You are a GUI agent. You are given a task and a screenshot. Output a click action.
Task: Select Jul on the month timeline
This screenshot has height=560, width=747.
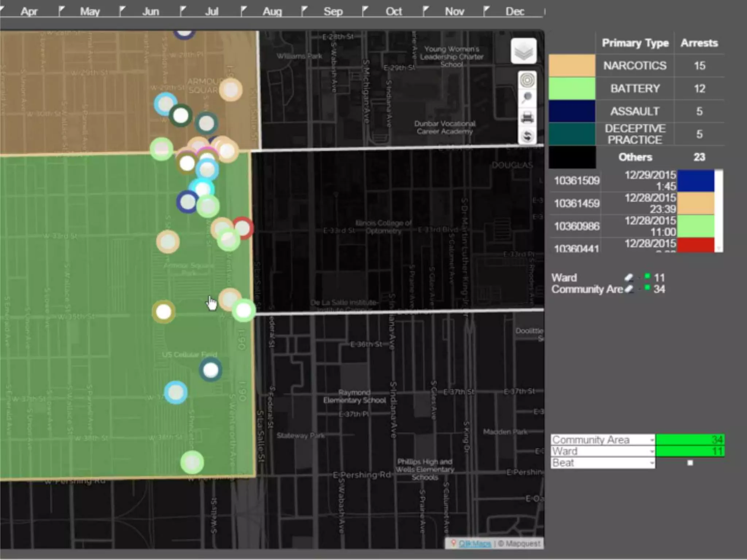click(x=212, y=11)
